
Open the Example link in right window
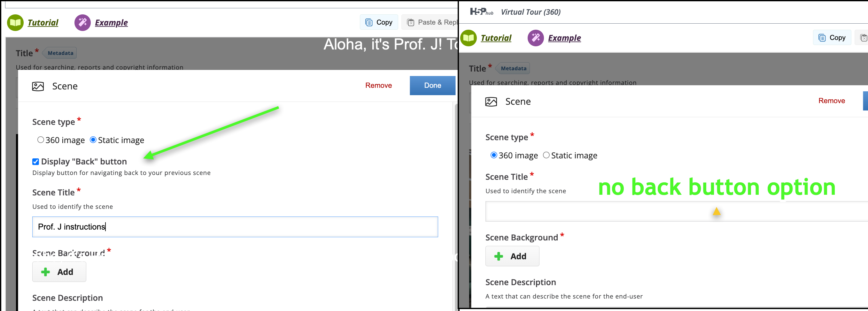tap(564, 38)
